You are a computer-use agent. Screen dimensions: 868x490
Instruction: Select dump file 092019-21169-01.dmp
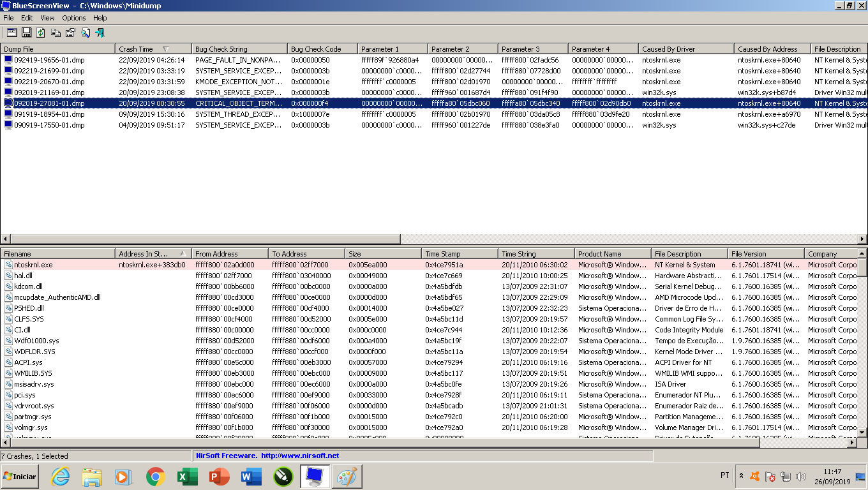49,93
